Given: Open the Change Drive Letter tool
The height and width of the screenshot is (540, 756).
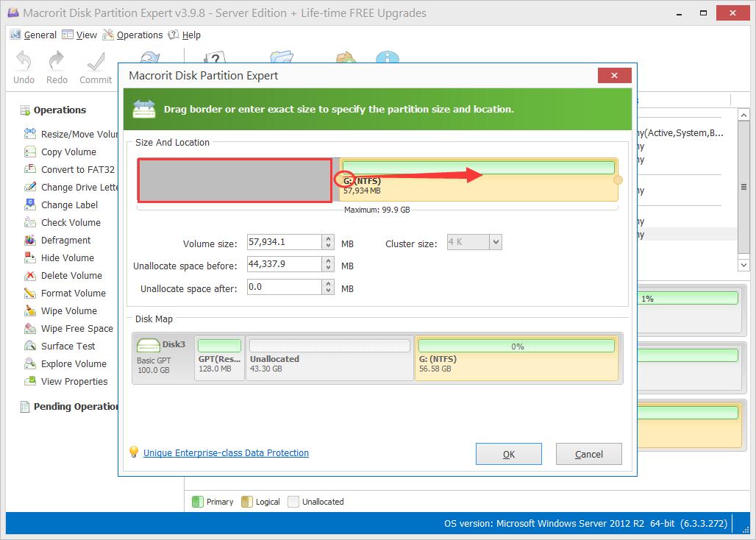Looking at the screenshot, I should coord(29,187).
